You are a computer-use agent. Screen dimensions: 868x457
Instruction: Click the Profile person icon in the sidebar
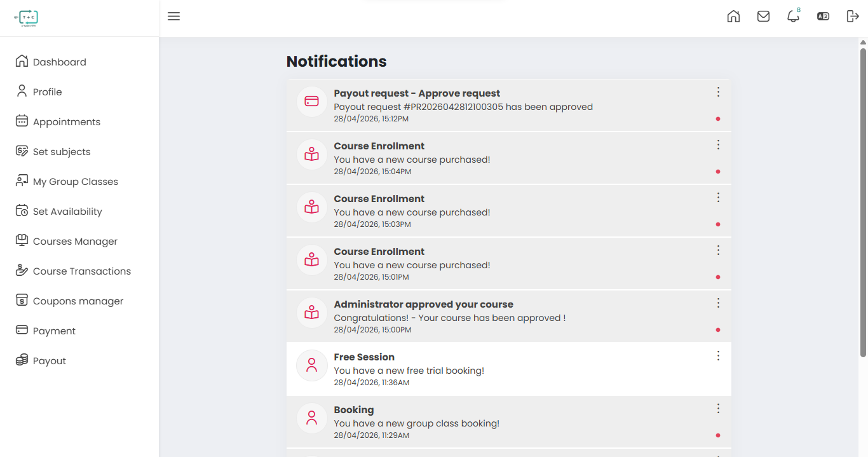(x=22, y=91)
